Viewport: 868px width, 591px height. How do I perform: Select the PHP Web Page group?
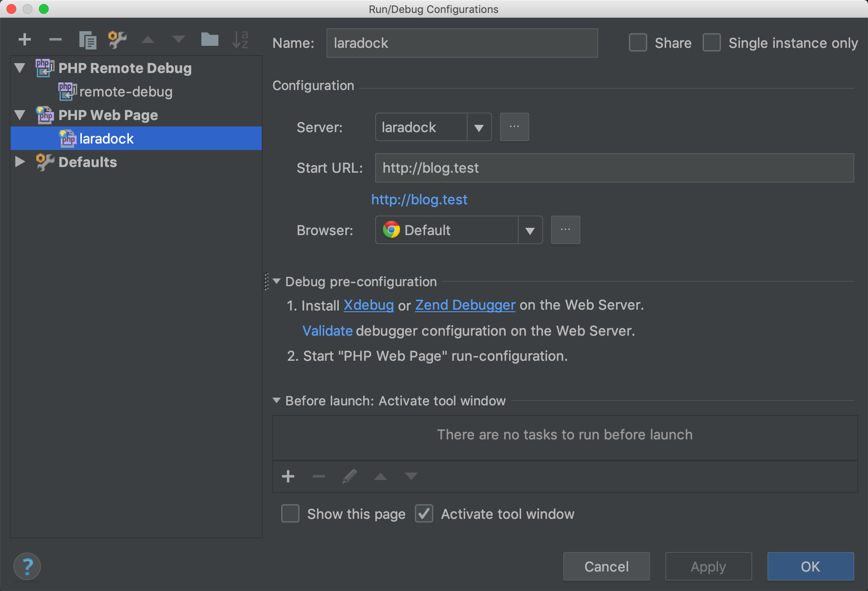[108, 116]
